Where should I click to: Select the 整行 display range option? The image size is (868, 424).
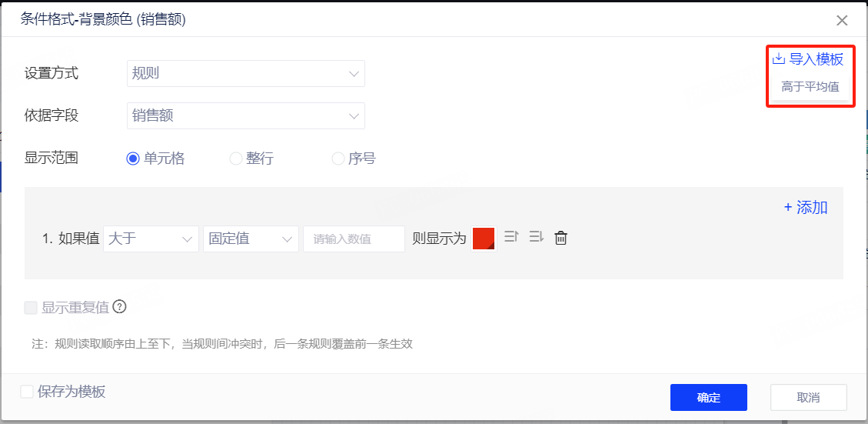(236, 159)
